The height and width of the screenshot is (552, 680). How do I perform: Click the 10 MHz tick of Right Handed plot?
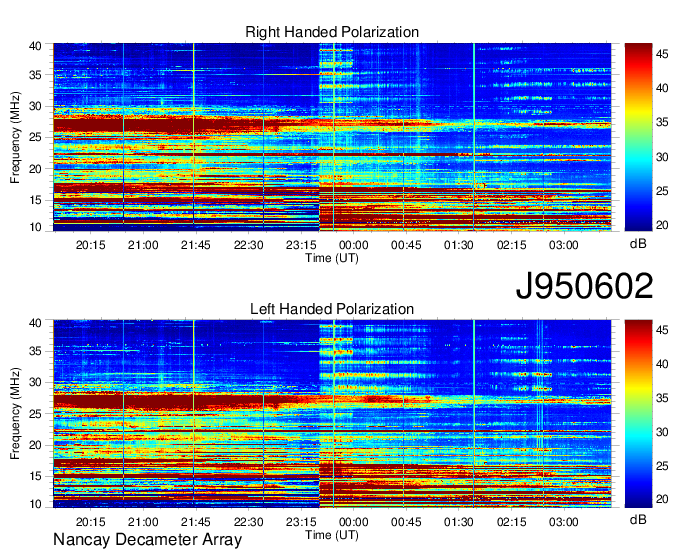[35, 227]
